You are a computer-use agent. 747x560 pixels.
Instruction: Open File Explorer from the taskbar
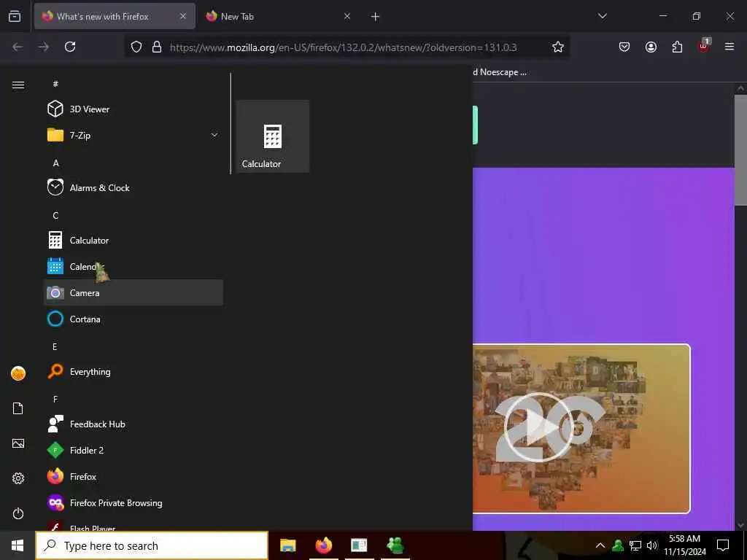click(x=287, y=545)
